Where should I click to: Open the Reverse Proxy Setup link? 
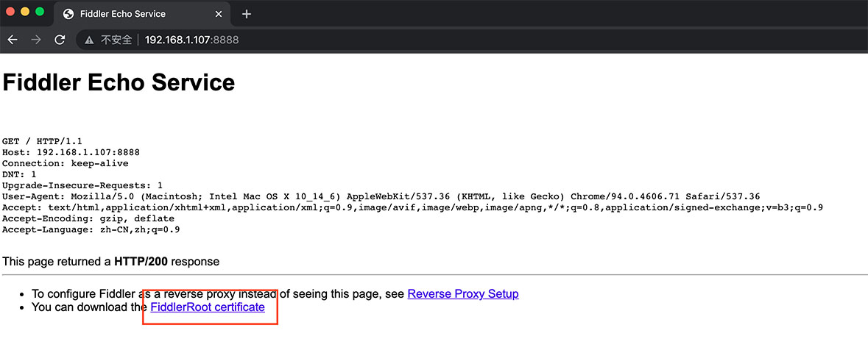pos(462,294)
